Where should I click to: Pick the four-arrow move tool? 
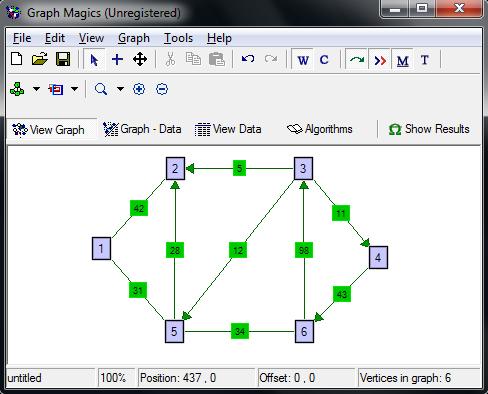pos(140,60)
